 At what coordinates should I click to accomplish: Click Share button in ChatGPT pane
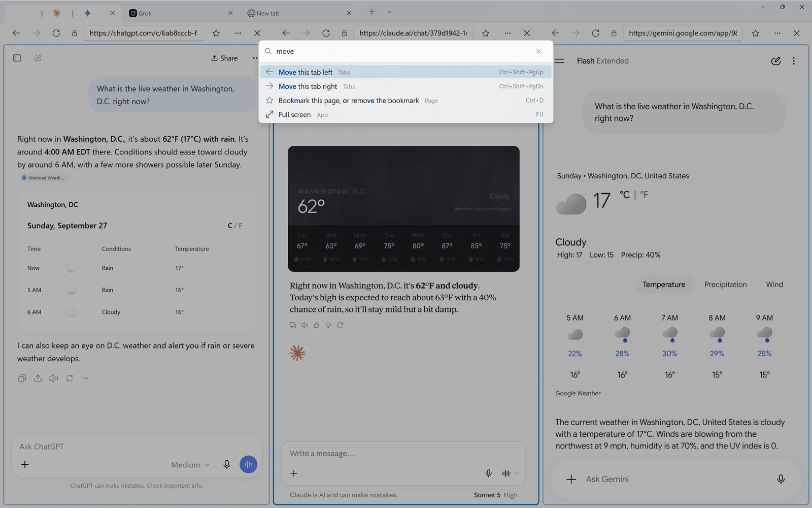pos(224,58)
